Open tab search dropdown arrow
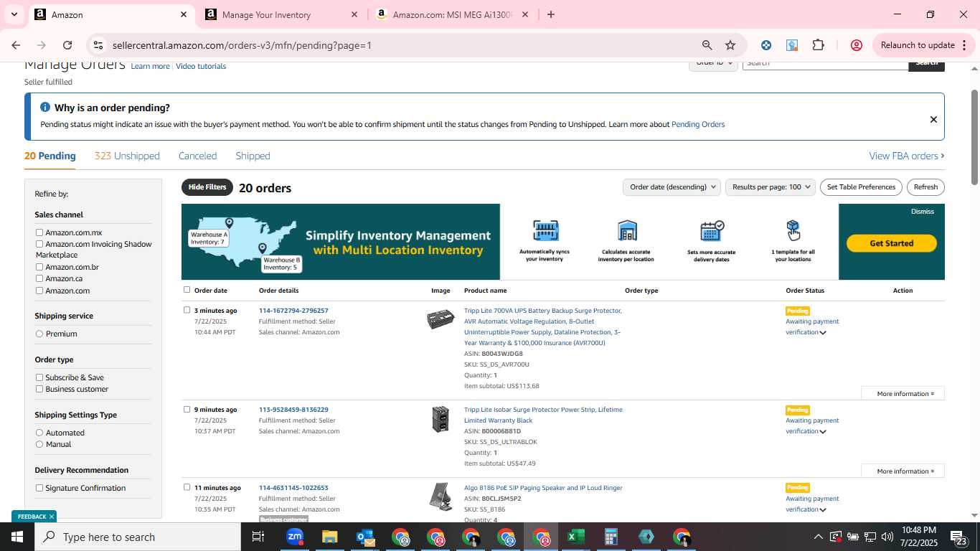Image resolution: width=980 pixels, height=551 pixels. (x=14, y=14)
